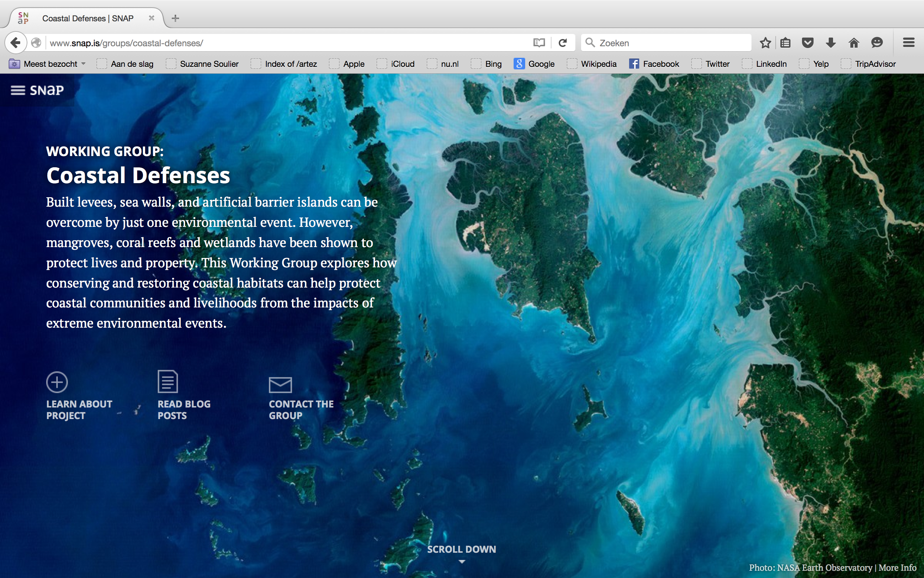Open the Firefox hamburger menu
The height and width of the screenshot is (578, 924).
[909, 42]
